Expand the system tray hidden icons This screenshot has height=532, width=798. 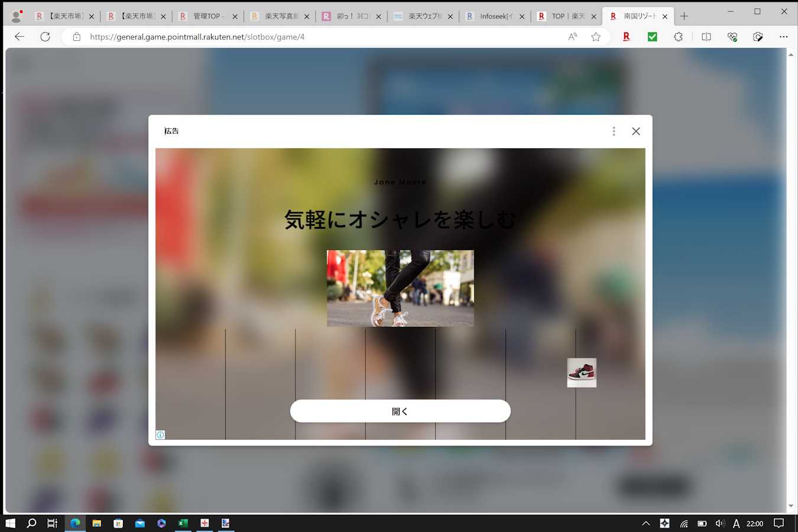[645, 523]
